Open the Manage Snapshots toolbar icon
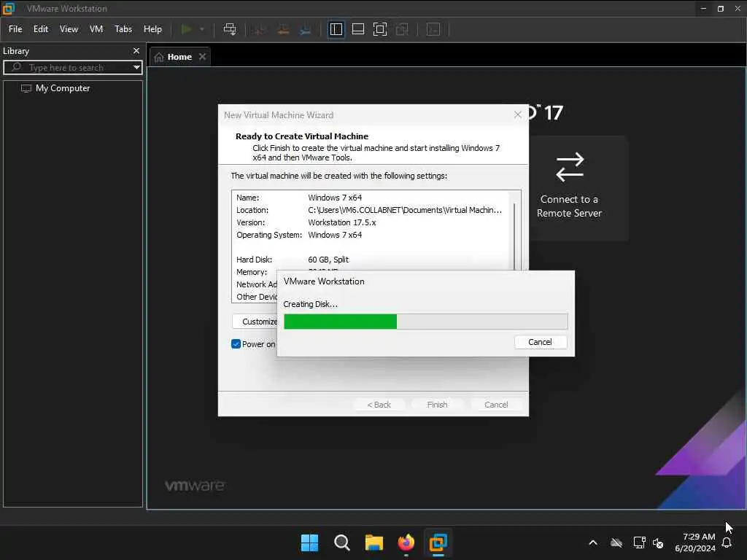 pos(306,29)
